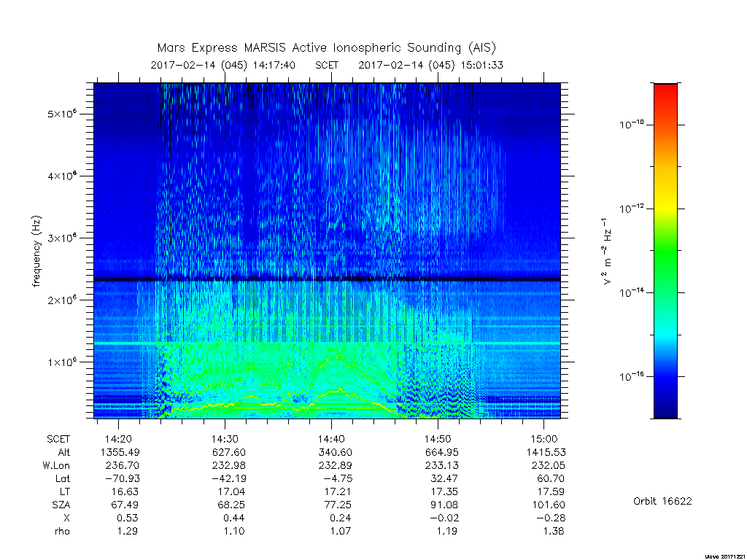This screenshot has height=560, width=747.
Task: Click the 14:30 SCET time axis label
Action: tap(225, 439)
